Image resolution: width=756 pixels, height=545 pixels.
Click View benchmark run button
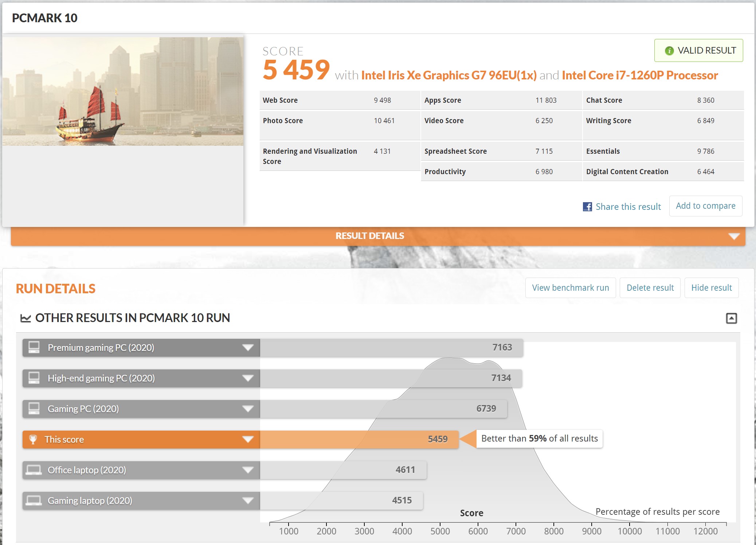coord(570,288)
